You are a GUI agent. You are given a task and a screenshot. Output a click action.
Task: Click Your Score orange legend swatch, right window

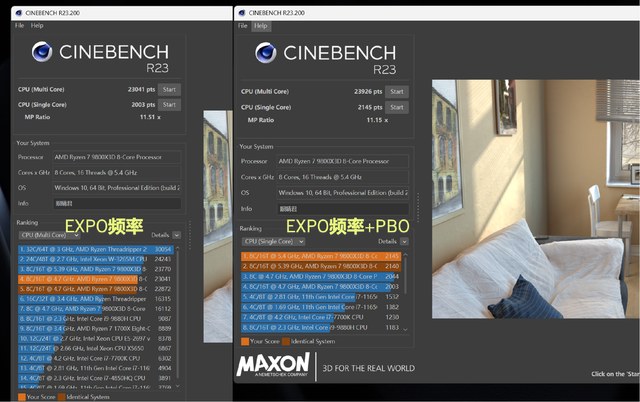pos(245,342)
